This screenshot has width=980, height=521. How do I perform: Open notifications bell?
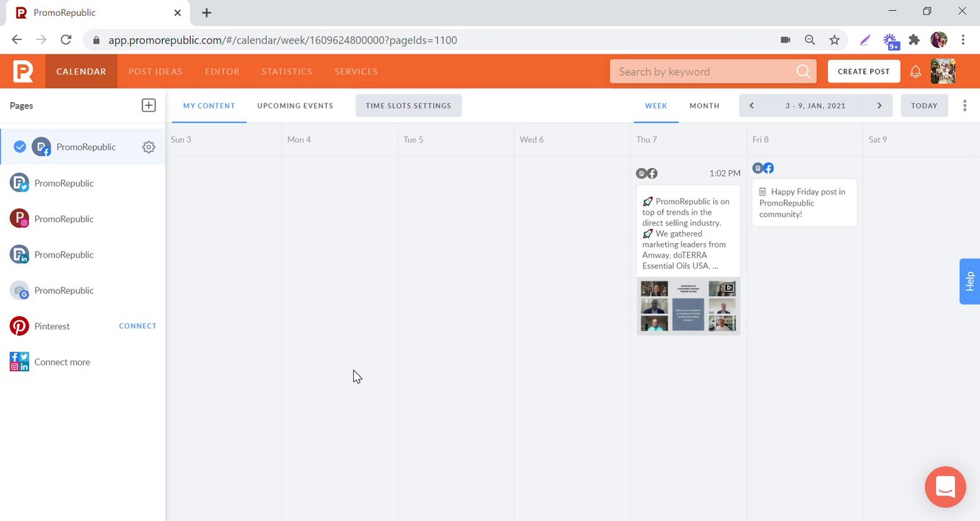pyautogui.click(x=916, y=72)
